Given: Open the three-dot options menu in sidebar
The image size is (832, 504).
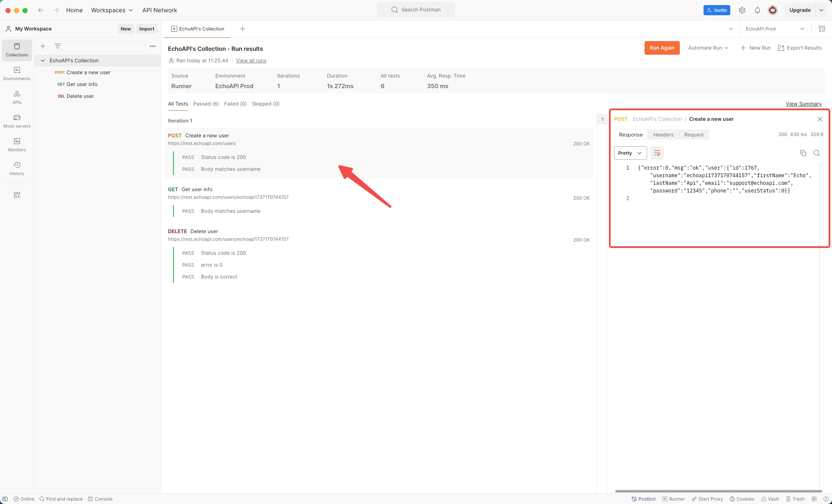Looking at the screenshot, I should point(153,46).
